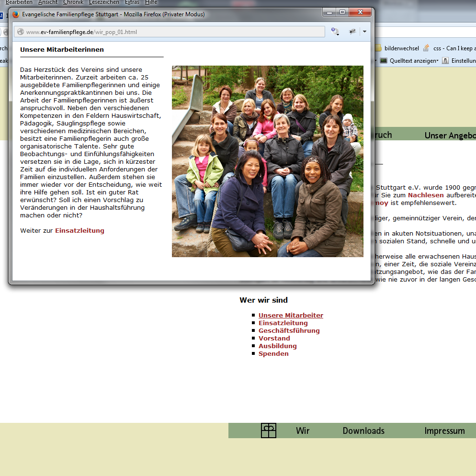Image resolution: width=476 pixels, height=476 pixels.
Task: Follow the Einsatzleitung link in popup text
Action: [79, 231]
